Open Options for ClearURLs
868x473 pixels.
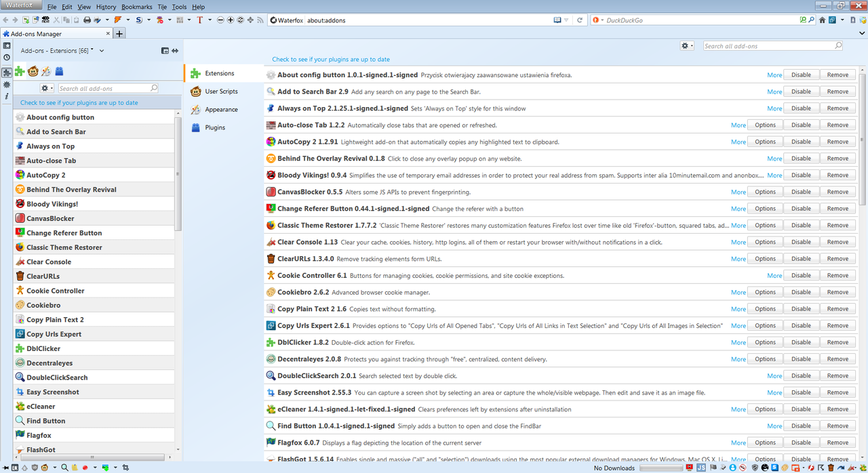765,259
